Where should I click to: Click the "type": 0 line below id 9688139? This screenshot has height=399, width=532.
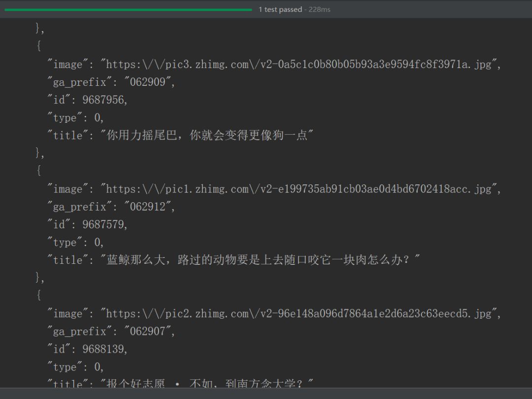[75, 367]
